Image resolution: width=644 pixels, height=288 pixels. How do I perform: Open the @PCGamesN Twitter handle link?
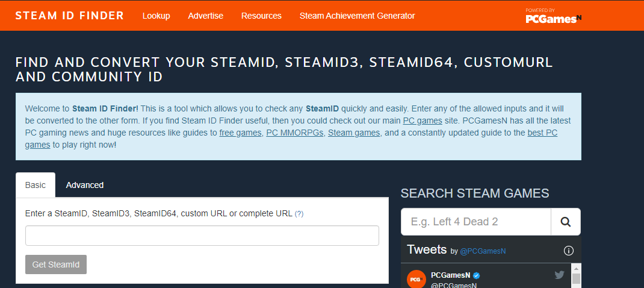tap(483, 251)
